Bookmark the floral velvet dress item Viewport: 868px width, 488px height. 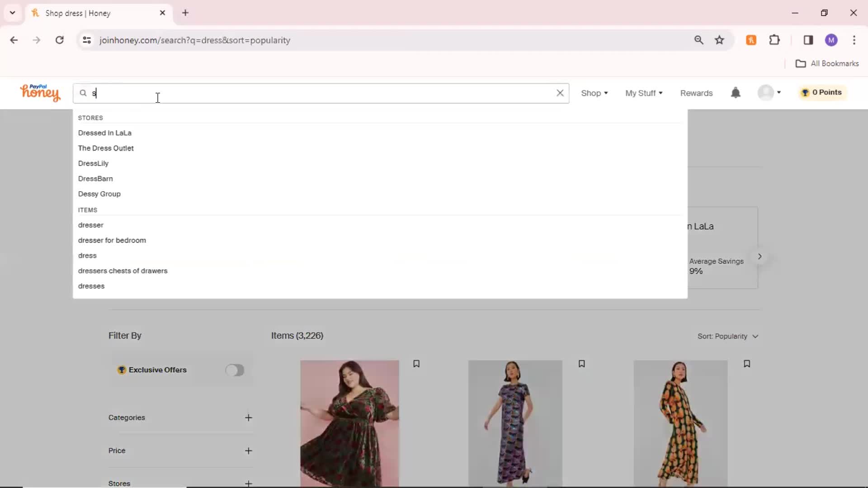[x=416, y=364]
